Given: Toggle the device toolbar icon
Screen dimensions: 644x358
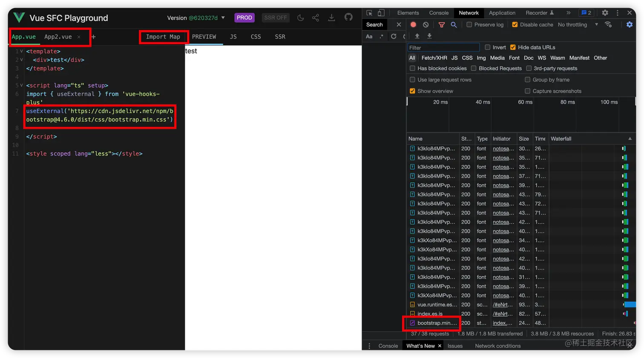Looking at the screenshot, I should pyautogui.click(x=381, y=13).
